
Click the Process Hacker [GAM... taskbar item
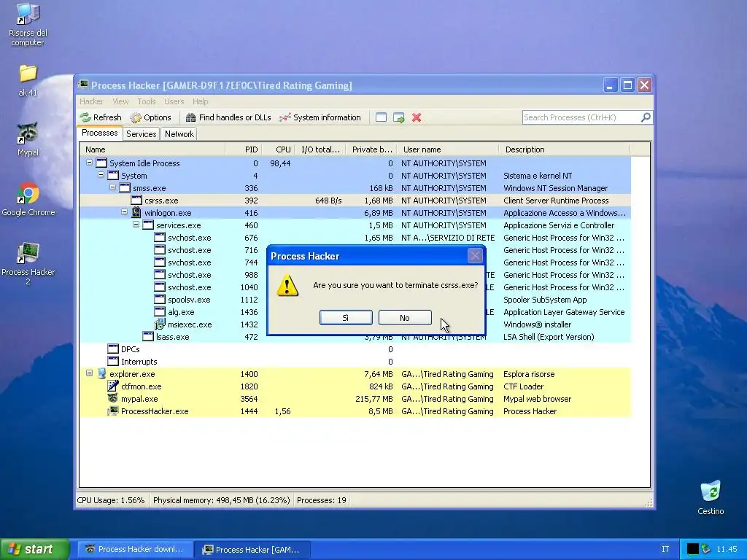[252, 550]
